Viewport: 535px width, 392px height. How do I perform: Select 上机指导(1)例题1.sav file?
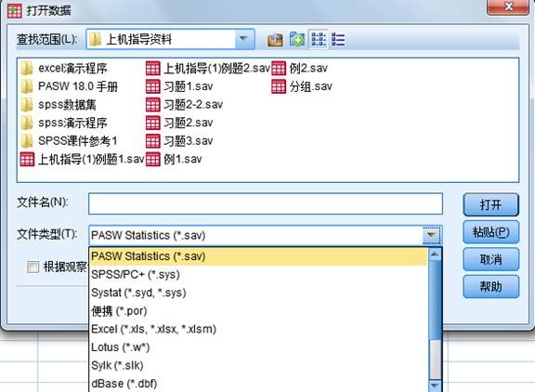tap(83, 159)
